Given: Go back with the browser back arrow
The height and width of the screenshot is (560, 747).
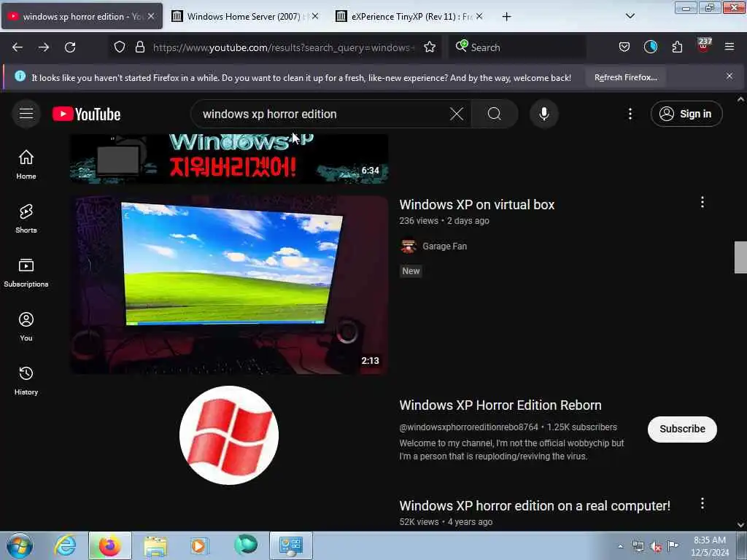Looking at the screenshot, I should [18, 47].
